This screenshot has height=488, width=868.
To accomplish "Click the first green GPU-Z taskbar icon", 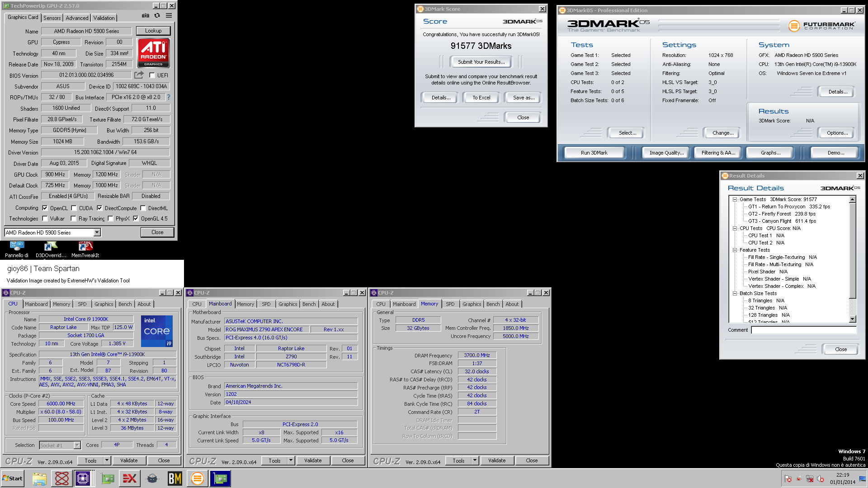I will click(108, 479).
